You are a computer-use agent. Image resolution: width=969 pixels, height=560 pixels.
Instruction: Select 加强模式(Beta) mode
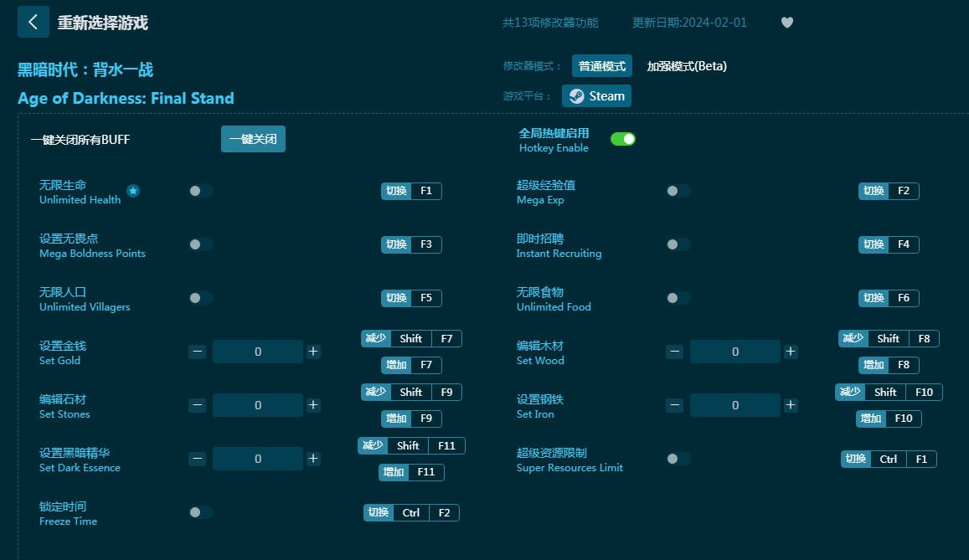point(687,66)
